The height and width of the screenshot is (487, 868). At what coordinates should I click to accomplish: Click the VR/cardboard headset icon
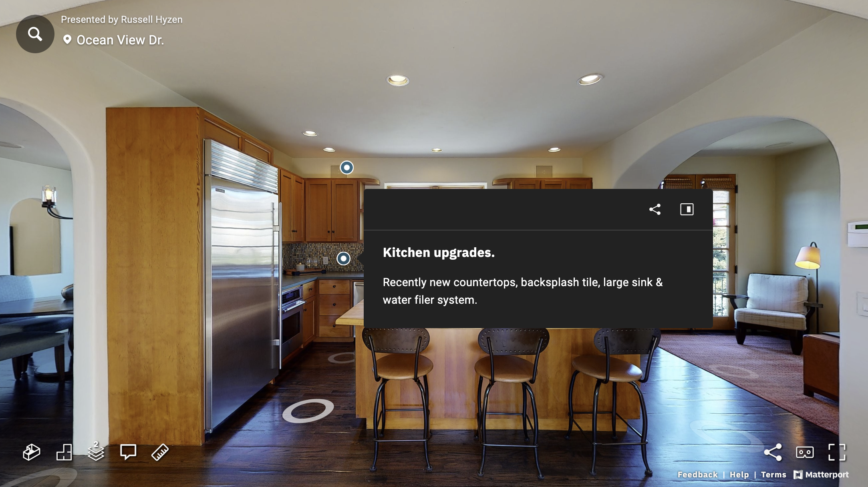805,451
